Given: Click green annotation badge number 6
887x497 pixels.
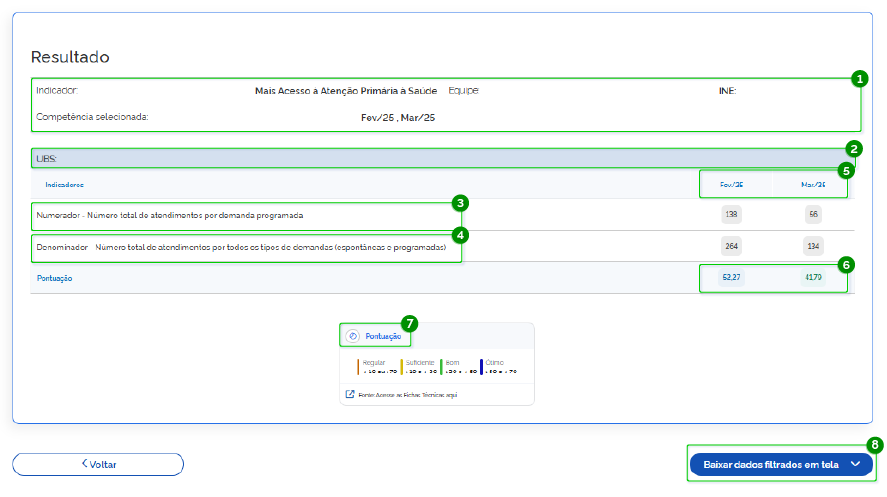Looking at the screenshot, I should pyautogui.click(x=846, y=265).
